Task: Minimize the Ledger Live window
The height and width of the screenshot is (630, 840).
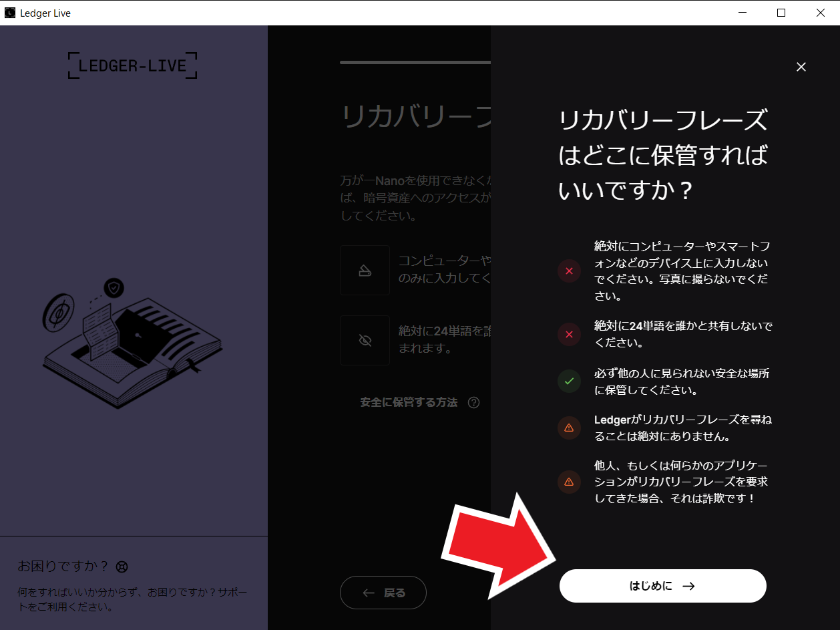Action: (743, 13)
